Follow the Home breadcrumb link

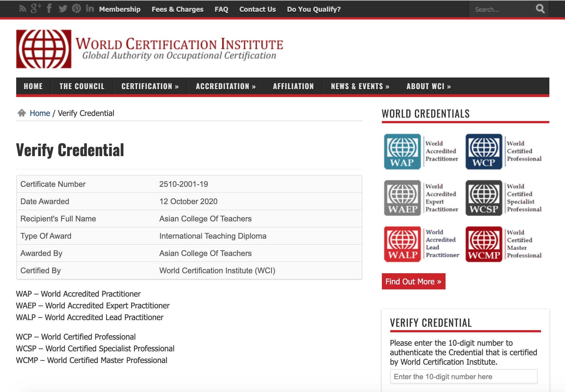(x=40, y=113)
